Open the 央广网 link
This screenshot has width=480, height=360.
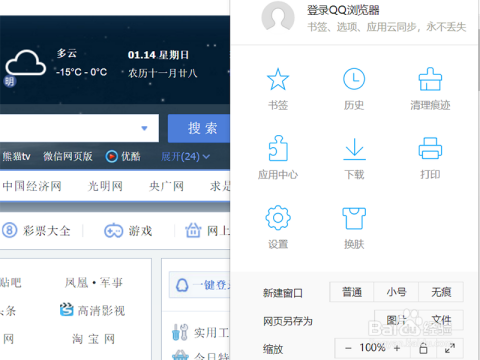click(166, 186)
